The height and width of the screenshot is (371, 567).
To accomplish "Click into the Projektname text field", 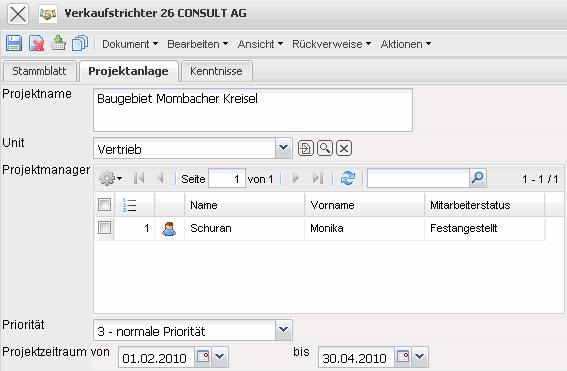I will 253,110.
